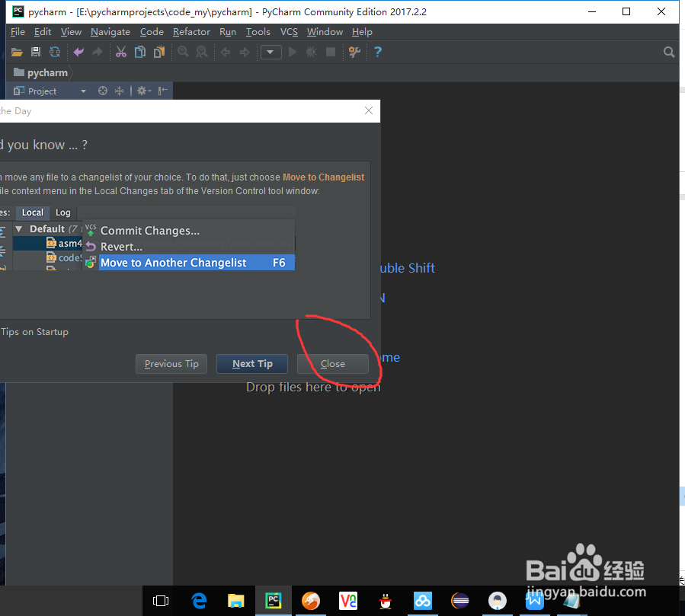Open the QQ penguin taskbar icon

click(386, 601)
